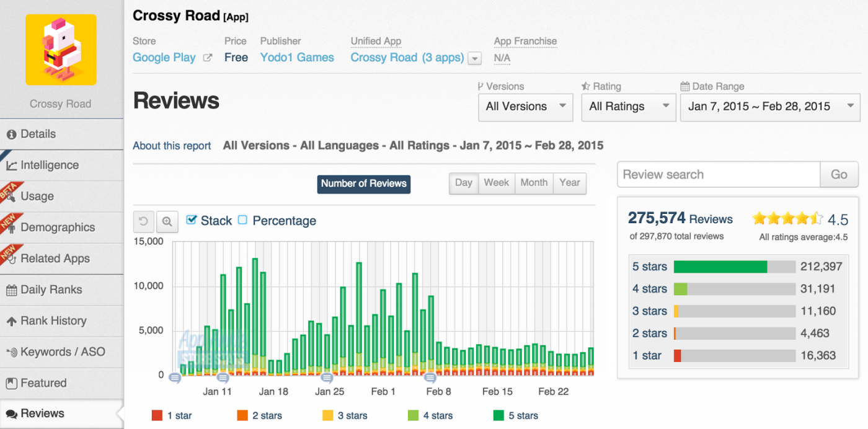Screen dimensions: 868x429
Task: Toggle 3 stars yellow legend swatch
Action: (x=328, y=416)
